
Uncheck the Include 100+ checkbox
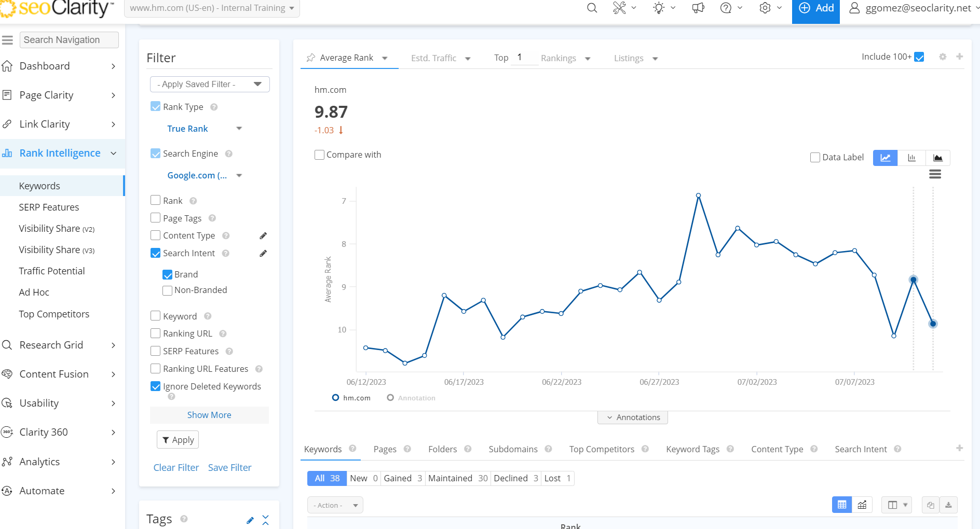point(919,57)
